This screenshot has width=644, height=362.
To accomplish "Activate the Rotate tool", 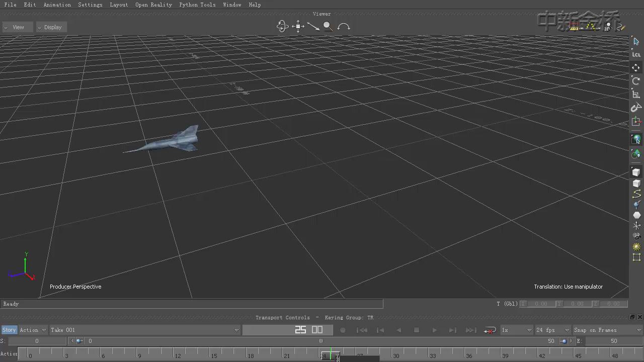I will coord(636,81).
